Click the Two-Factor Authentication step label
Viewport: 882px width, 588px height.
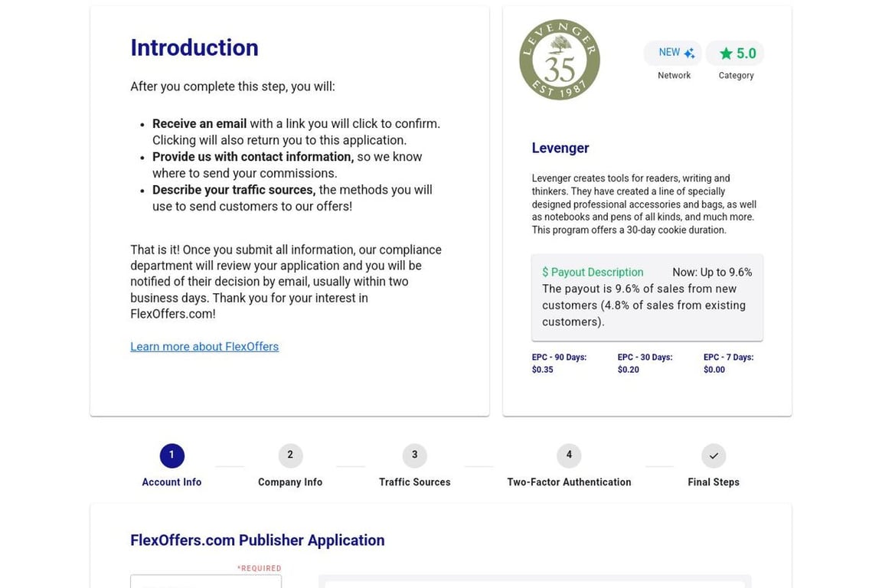pos(570,482)
